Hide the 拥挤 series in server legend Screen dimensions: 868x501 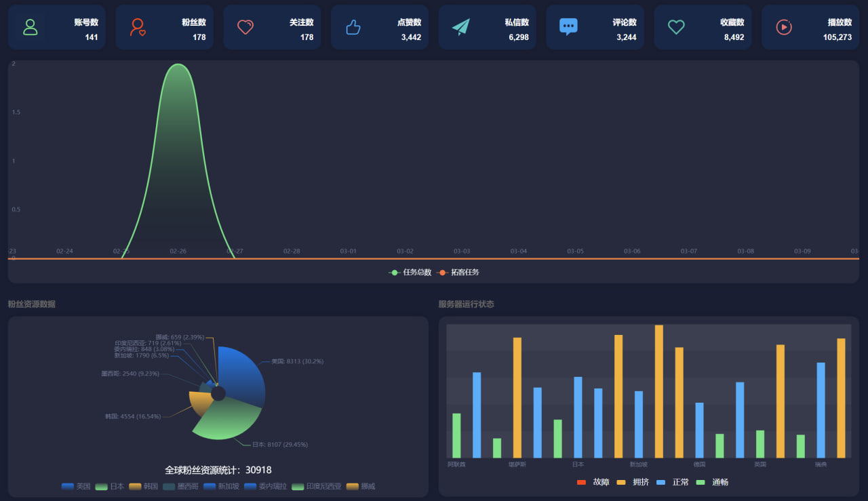point(634,482)
